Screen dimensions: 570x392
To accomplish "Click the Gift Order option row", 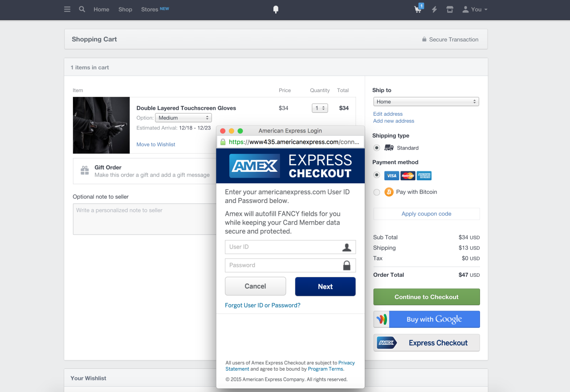I will click(x=145, y=171).
